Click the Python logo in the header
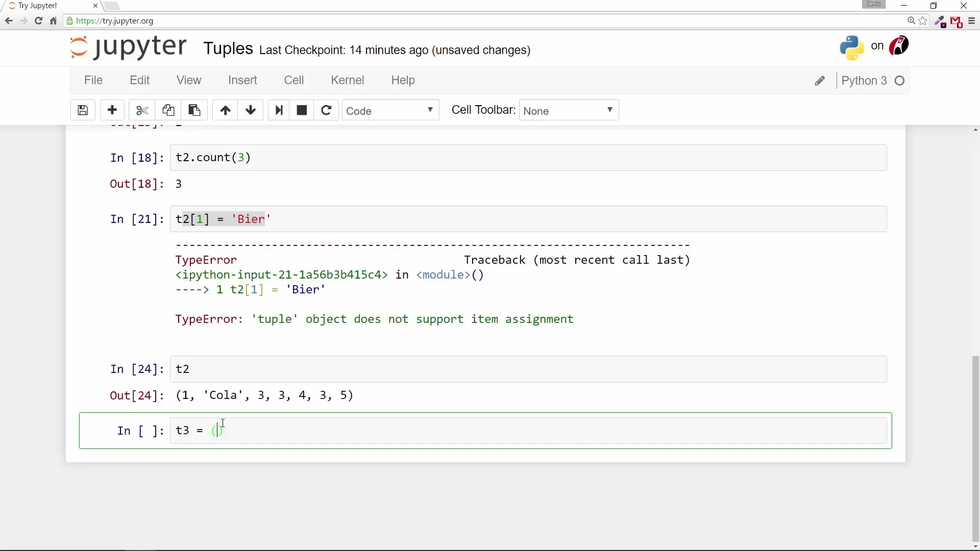980x551 pixels. (852, 47)
